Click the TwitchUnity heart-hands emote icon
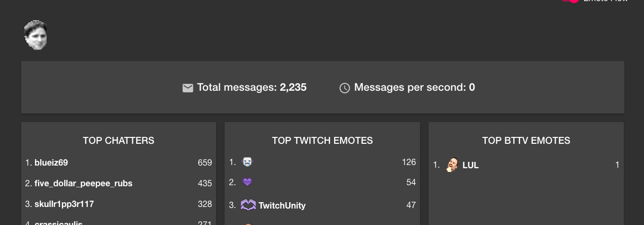The image size is (644, 225). point(248,205)
